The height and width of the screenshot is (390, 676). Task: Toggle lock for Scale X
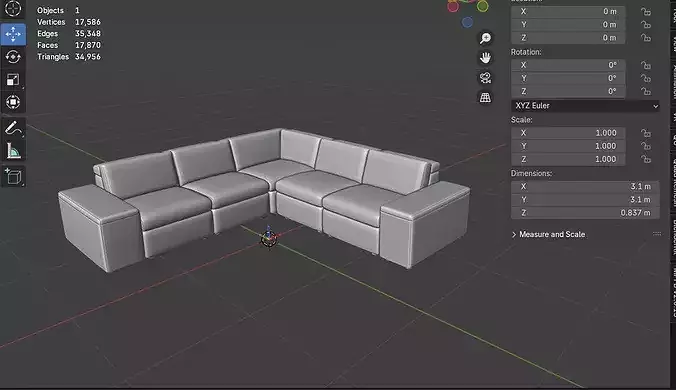click(646, 133)
